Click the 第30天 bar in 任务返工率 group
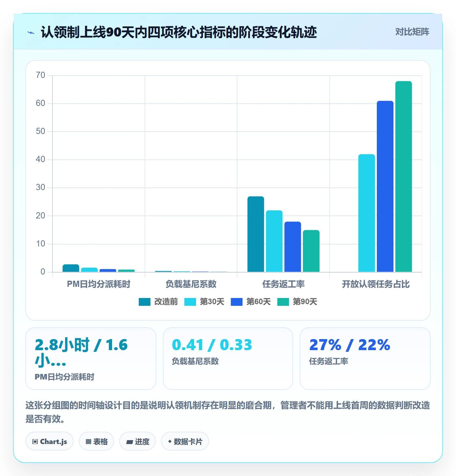Screen dimensions: 456x476 pyautogui.click(x=274, y=241)
